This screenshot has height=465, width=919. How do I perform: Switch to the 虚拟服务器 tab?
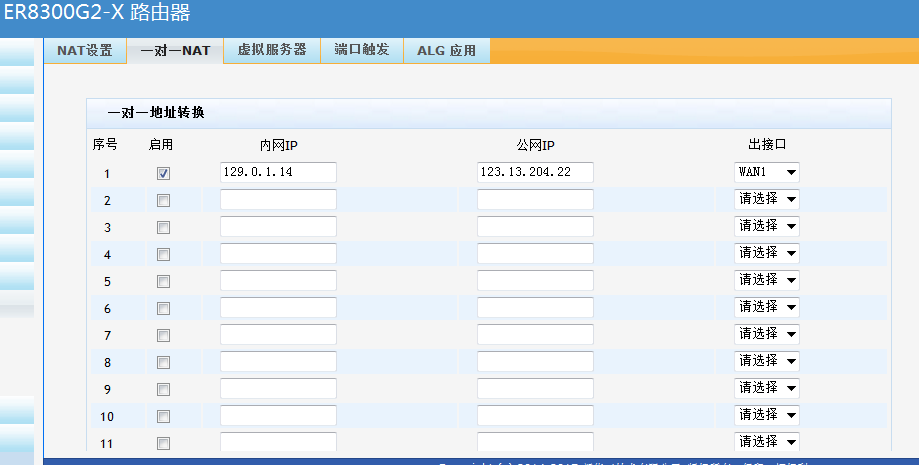[272, 51]
